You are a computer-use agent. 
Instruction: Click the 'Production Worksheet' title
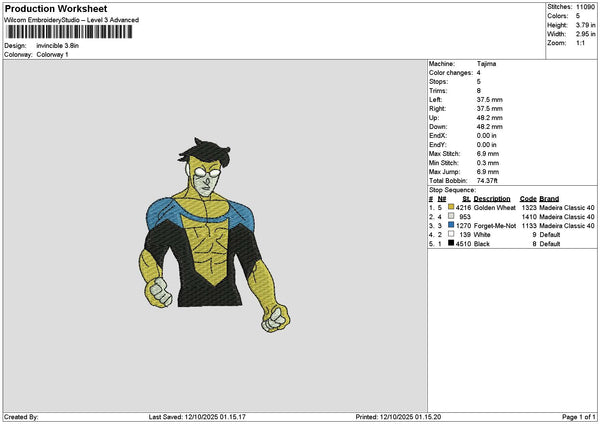click(56, 8)
